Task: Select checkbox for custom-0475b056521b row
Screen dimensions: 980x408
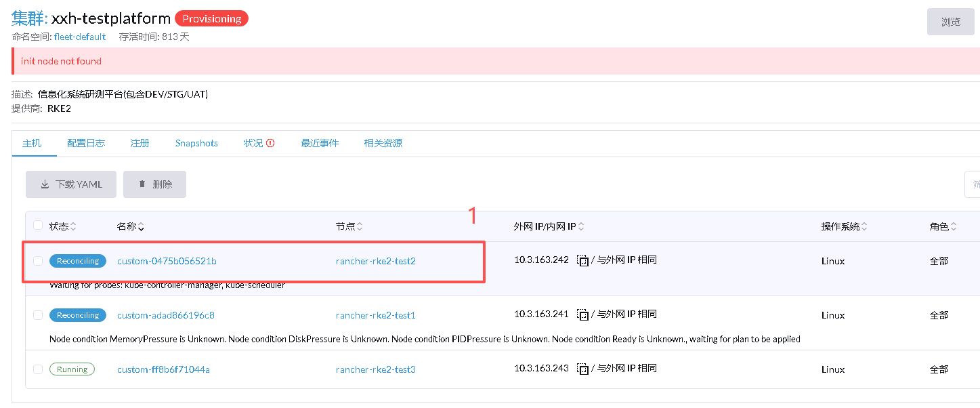Action: 38,261
